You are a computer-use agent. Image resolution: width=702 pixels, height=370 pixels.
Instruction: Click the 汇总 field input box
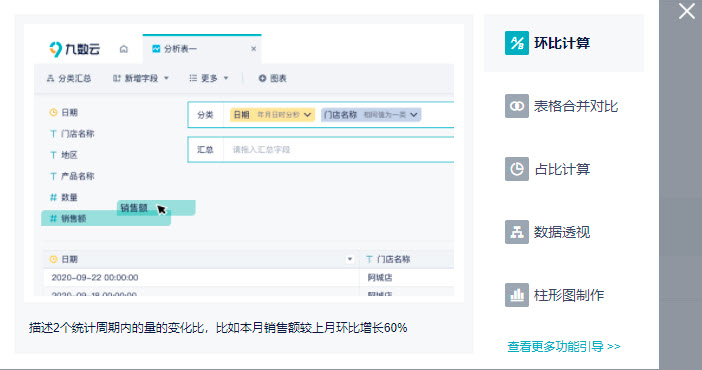pos(338,150)
